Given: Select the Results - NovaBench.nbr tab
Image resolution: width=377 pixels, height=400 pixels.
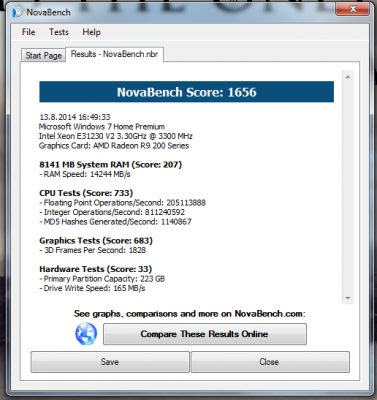Looking at the screenshot, I should 114,54.
